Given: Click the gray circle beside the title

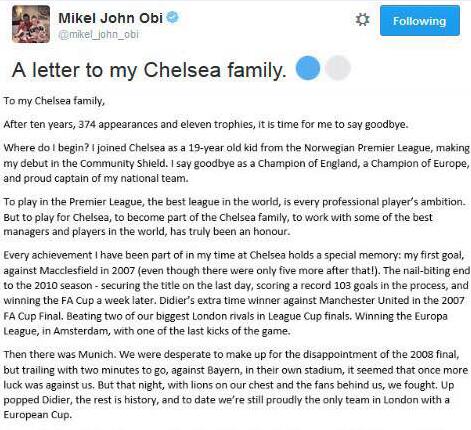Looking at the screenshot, I should pos(338,68).
